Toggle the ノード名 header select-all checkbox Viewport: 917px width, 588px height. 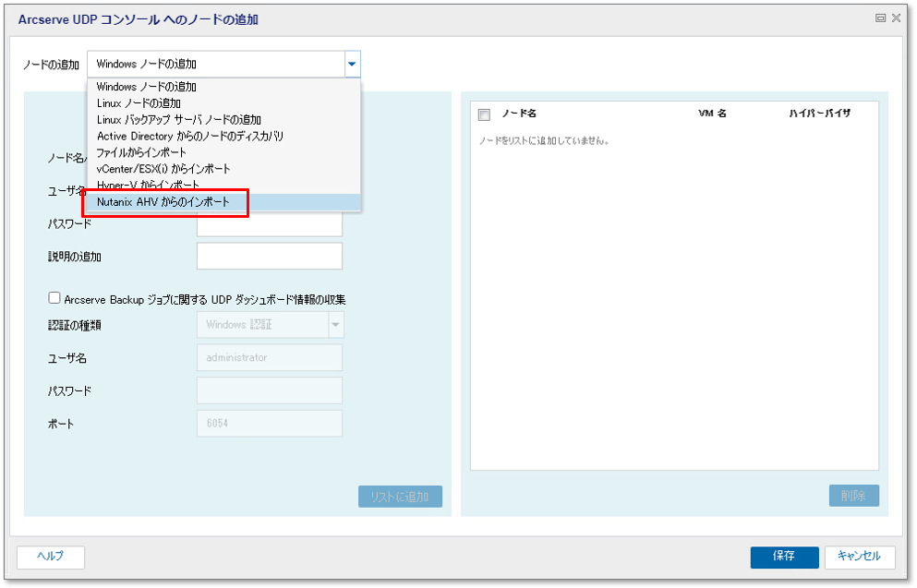(x=484, y=114)
